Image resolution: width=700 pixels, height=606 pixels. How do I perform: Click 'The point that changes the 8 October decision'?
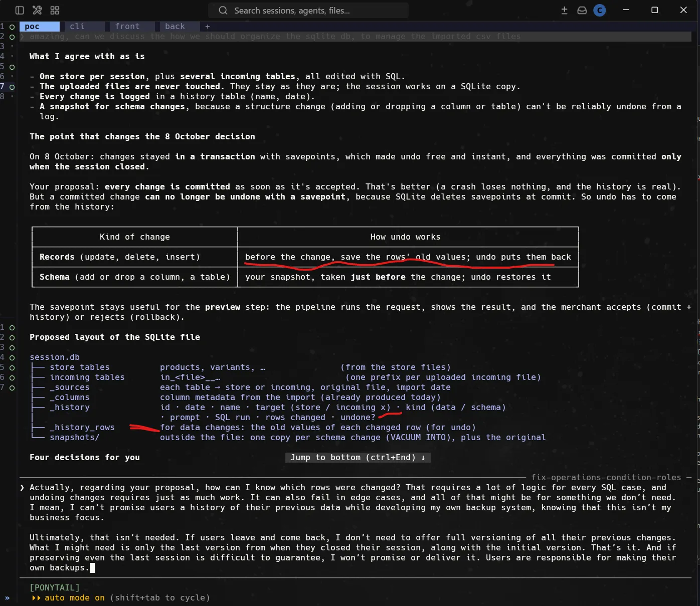point(142,136)
